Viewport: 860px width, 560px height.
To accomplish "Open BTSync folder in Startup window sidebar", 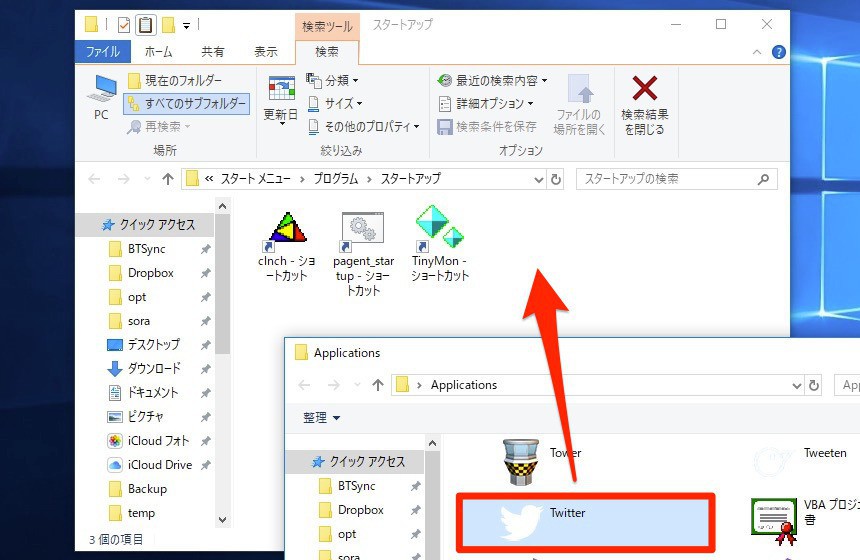I will click(146, 249).
